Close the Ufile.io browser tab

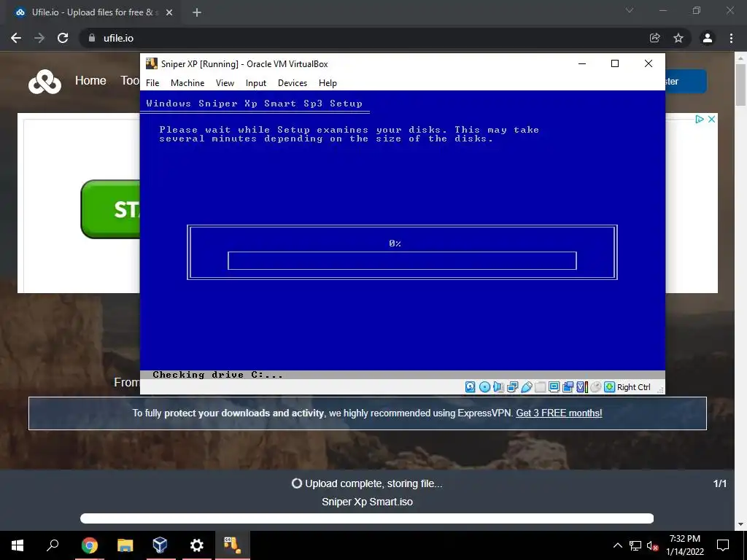coord(169,12)
